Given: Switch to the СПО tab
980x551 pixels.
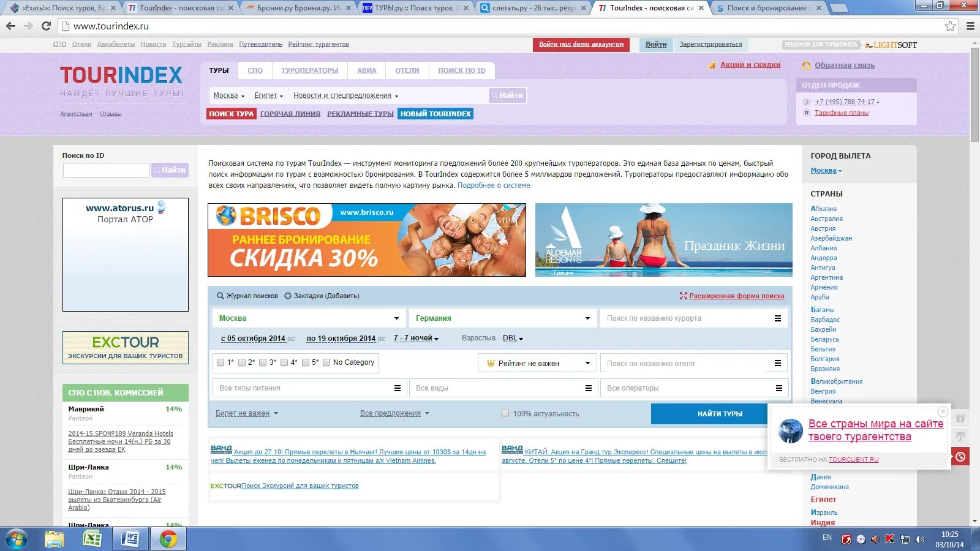Looking at the screenshot, I should [x=255, y=70].
